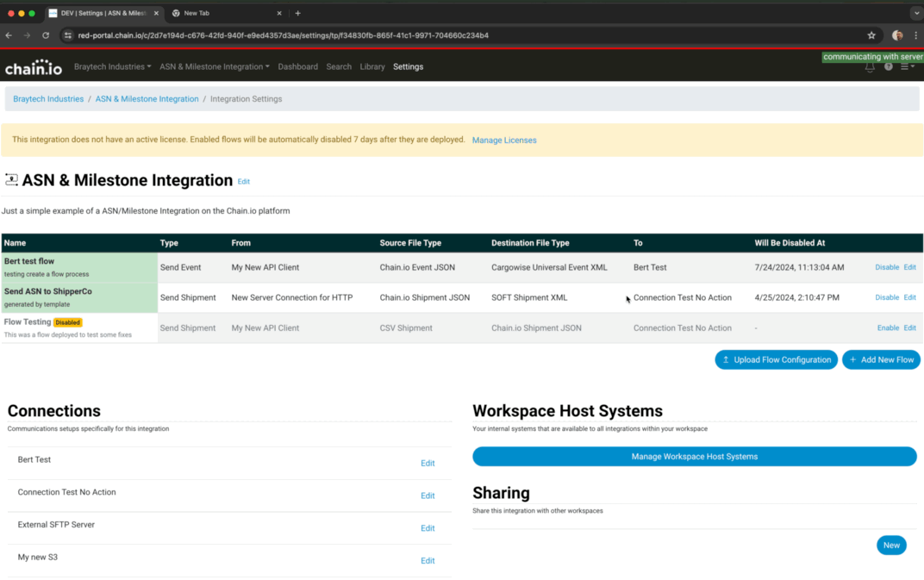Viewport: 924px width, 580px height.
Task: Click the ASN & Milestone Integration breadcrumb link
Action: point(147,99)
